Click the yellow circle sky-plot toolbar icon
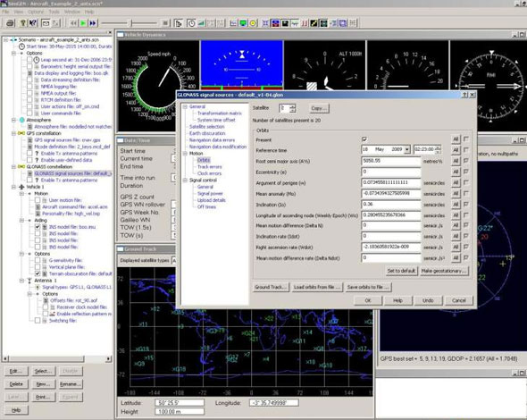527x420 pixels. point(253,23)
